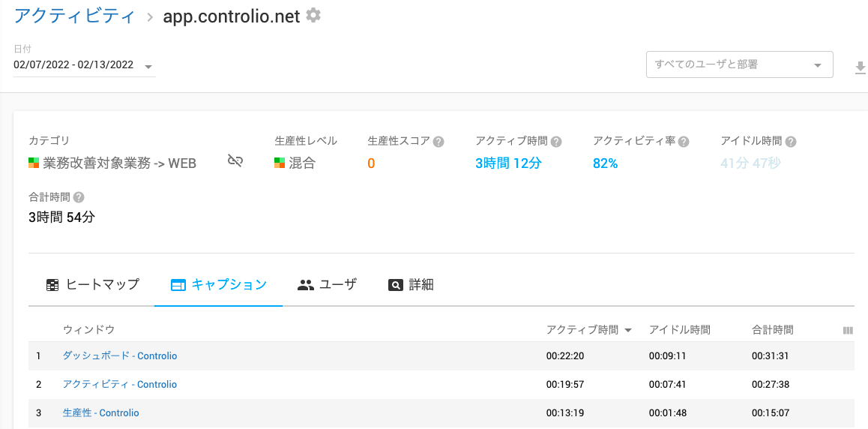Open the 詳細 tab

click(411, 284)
